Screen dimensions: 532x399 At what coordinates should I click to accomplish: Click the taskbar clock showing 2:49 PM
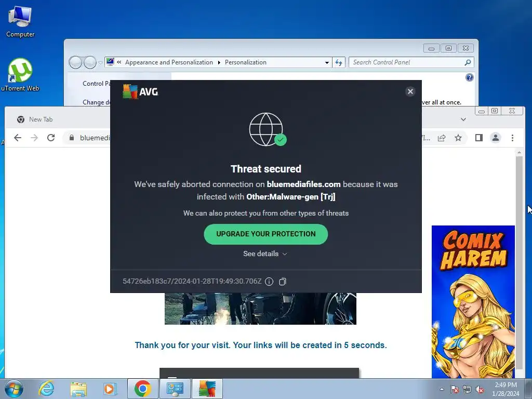click(506, 389)
